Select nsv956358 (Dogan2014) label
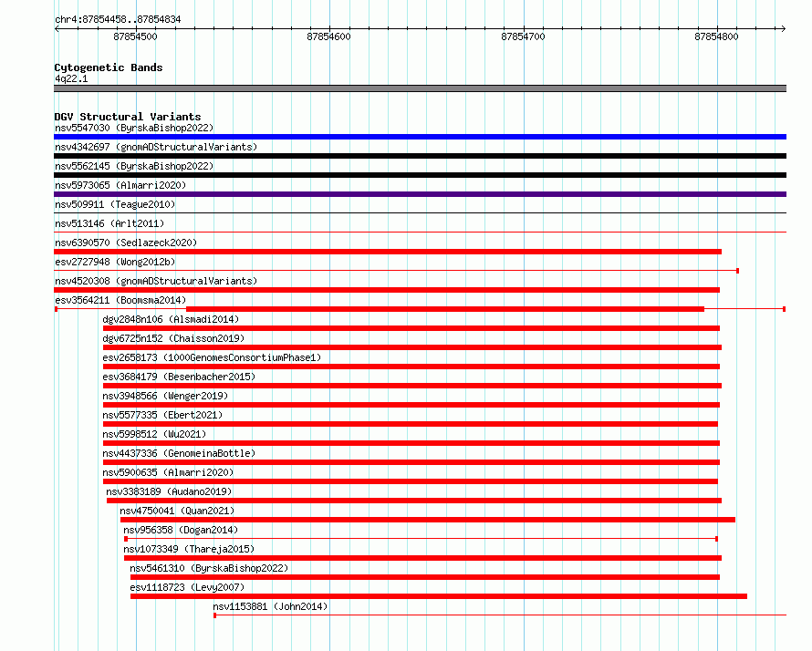The width and height of the screenshot is (812, 651). coord(181,530)
